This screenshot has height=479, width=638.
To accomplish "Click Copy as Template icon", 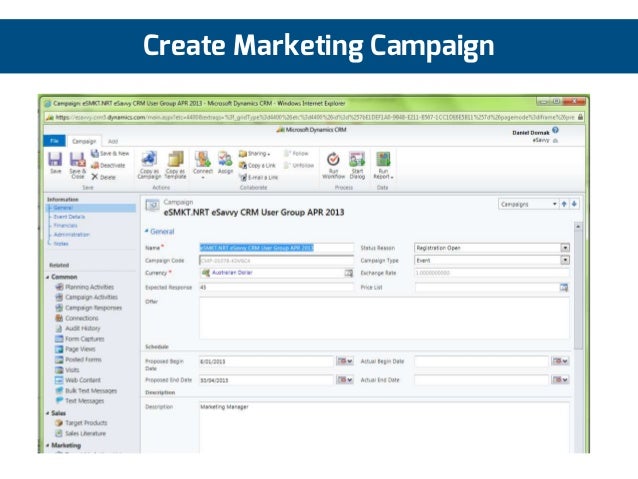I will click(x=175, y=164).
